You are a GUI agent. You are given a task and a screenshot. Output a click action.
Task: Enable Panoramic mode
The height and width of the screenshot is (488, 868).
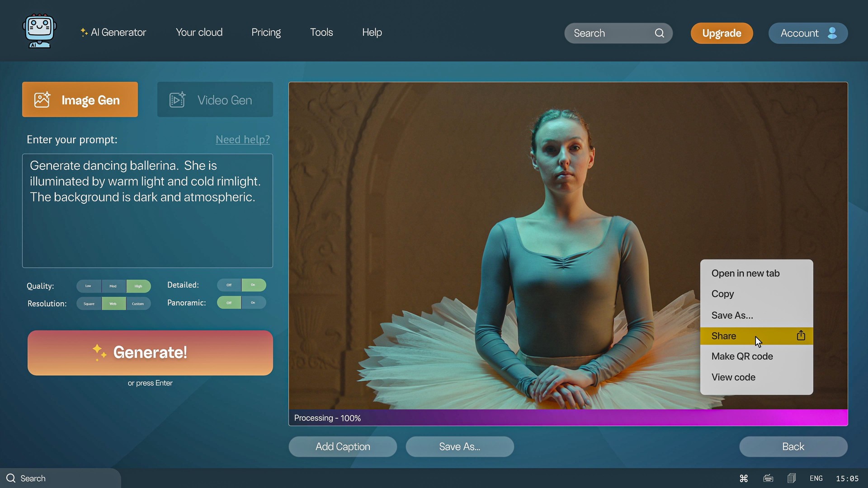(x=254, y=302)
